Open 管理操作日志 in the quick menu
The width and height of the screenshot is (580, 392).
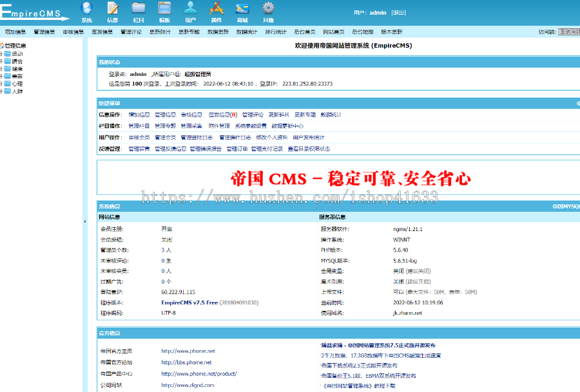point(235,138)
